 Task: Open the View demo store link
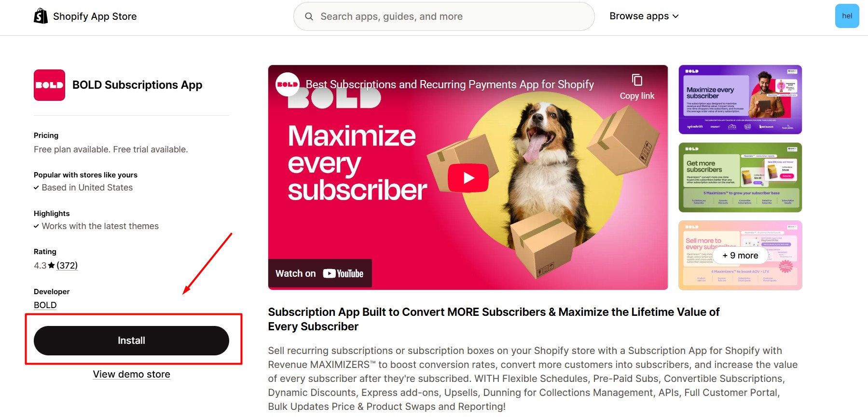(x=131, y=374)
